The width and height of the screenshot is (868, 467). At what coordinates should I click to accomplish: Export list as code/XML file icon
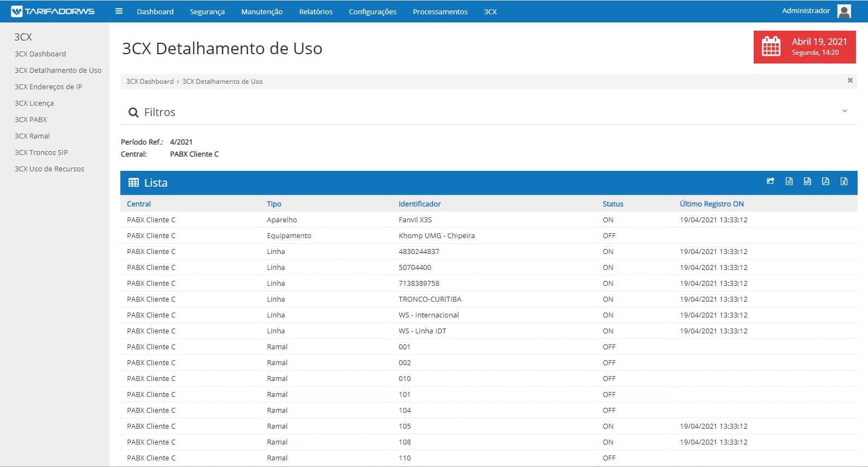pos(807,181)
